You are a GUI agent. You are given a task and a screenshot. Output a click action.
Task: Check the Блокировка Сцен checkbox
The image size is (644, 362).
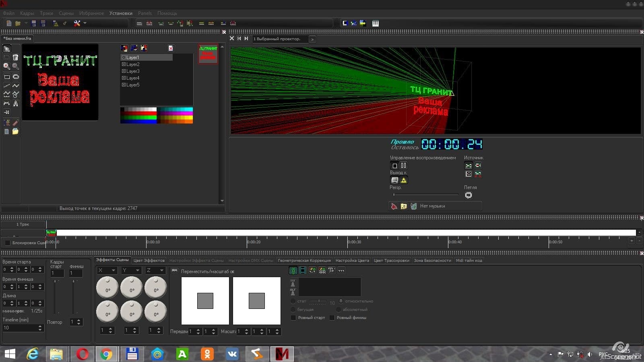tap(7, 243)
